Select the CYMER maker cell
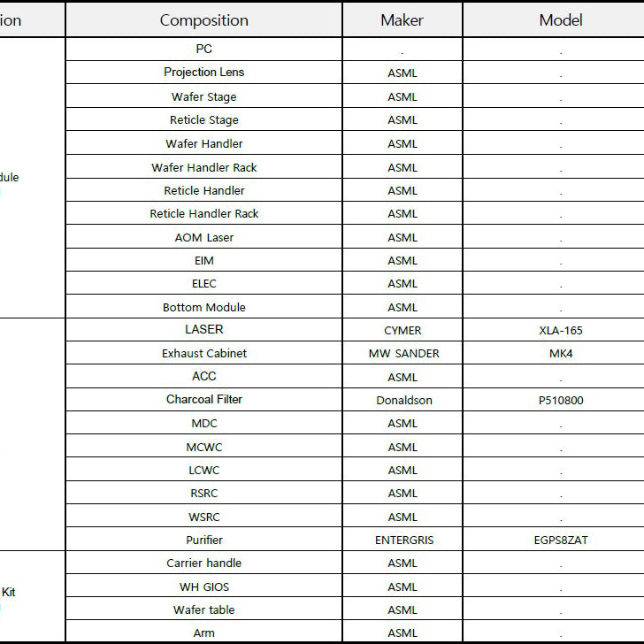This screenshot has width=644, height=644. [x=402, y=330]
